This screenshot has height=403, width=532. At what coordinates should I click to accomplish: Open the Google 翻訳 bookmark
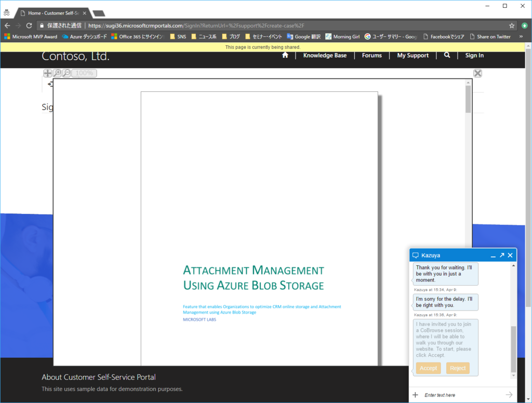pos(303,37)
